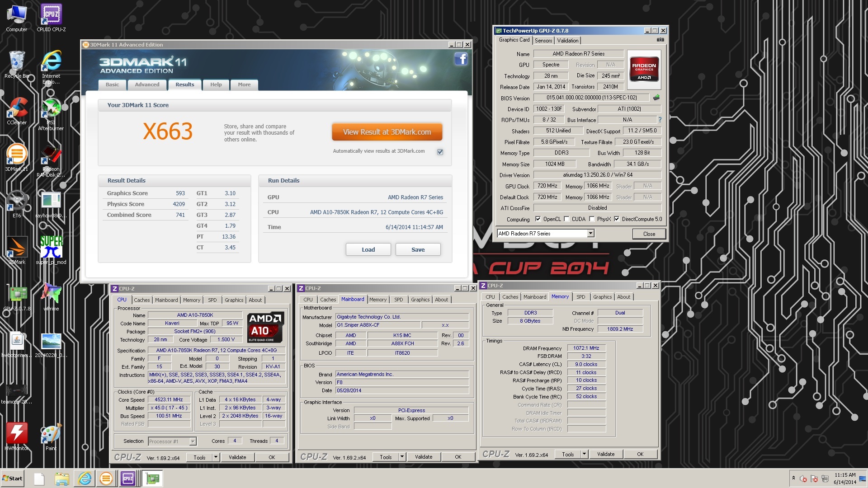Image resolution: width=868 pixels, height=488 pixels.
Task: Open the GPU selection dropdown in GPU-Z
Action: pyautogui.click(x=590, y=234)
